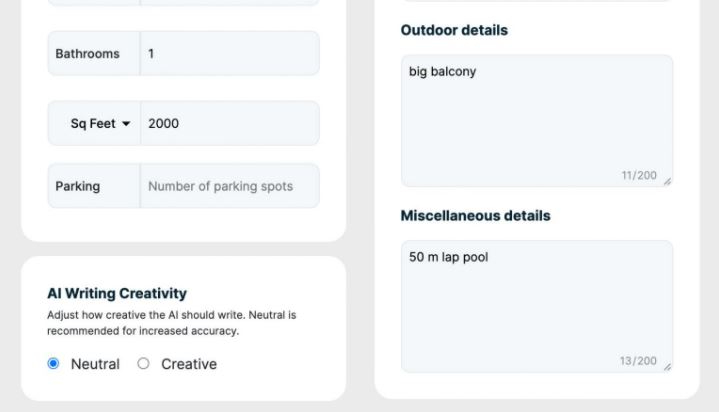Click the Miscellaneous details resize handle
Screen dimensions: 719x412
(x=667, y=366)
